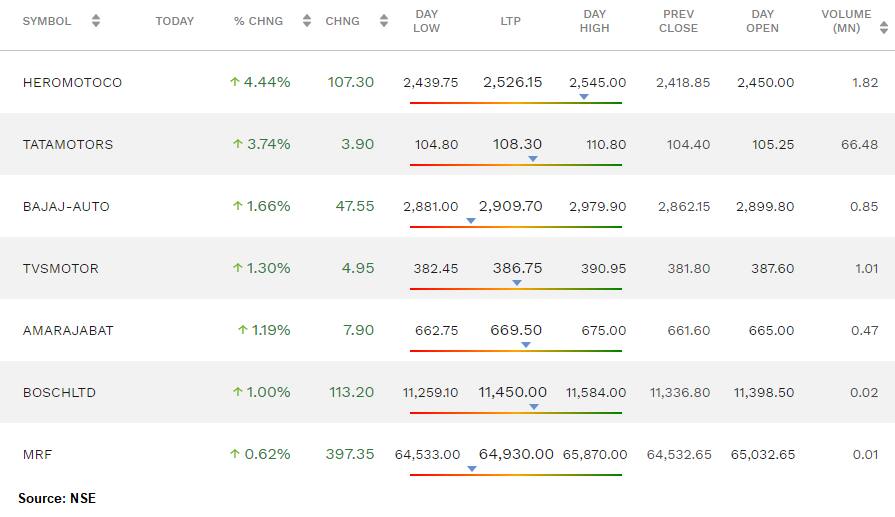The width and height of the screenshot is (895, 517).
Task: Open the BAJAJ-AUTO stock symbol
Action: [66, 207]
